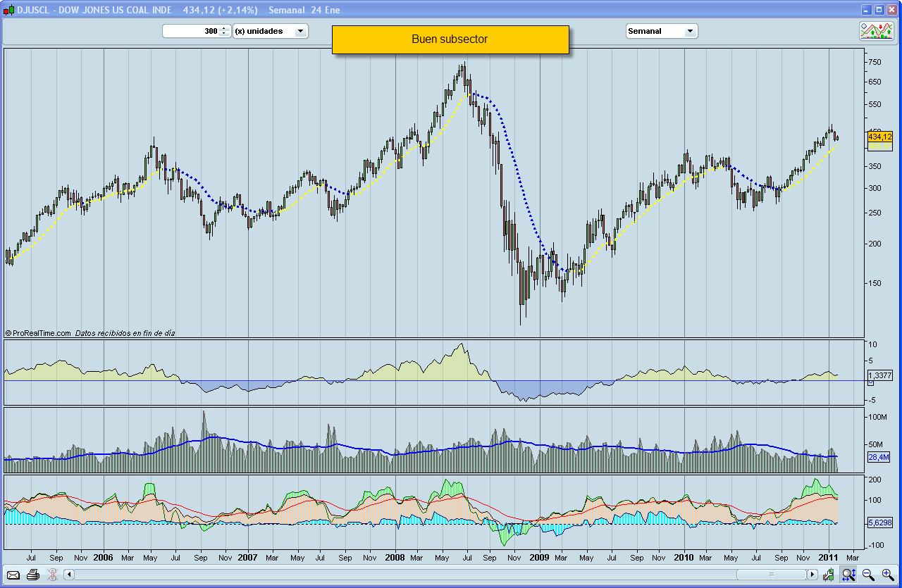Decrease the 300 value with the down stepper
The height and width of the screenshot is (588, 902).
pyautogui.click(x=224, y=34)
